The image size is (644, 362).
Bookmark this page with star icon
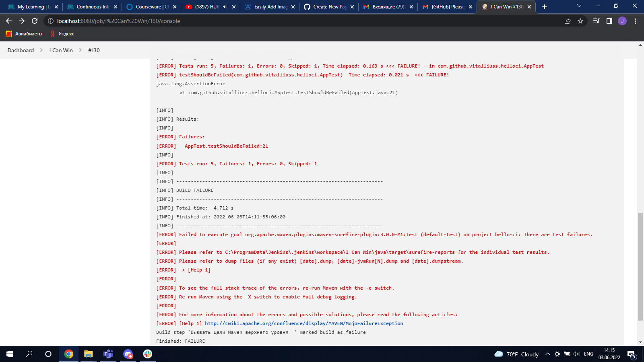pyautogui.click(x=580, y=21)
